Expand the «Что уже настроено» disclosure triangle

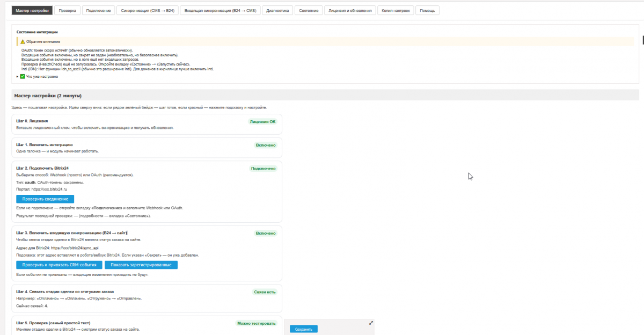18,77
